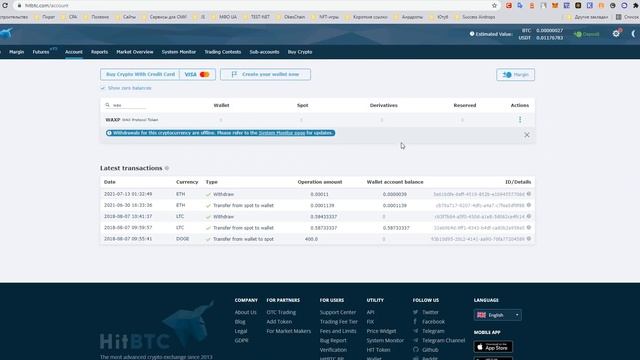Screen dimensions: 640x360
Task: Open API footer link
Action: (370, 312)
